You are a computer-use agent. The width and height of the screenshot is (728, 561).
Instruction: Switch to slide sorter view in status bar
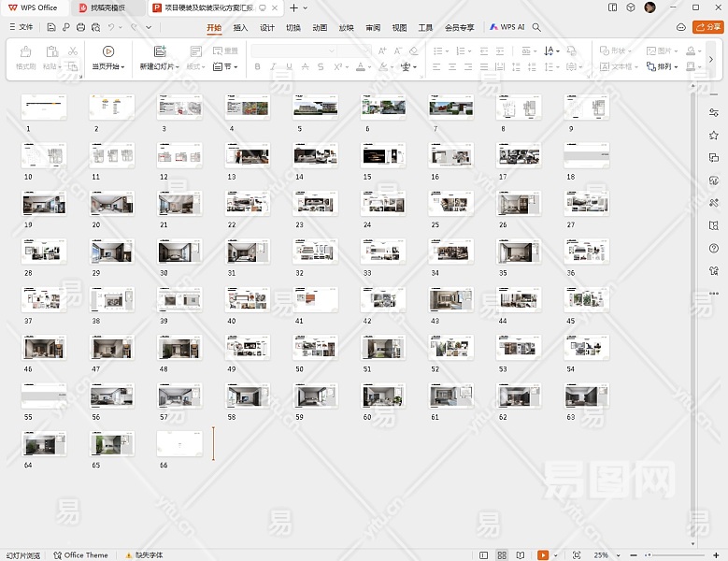click(503, 555)
